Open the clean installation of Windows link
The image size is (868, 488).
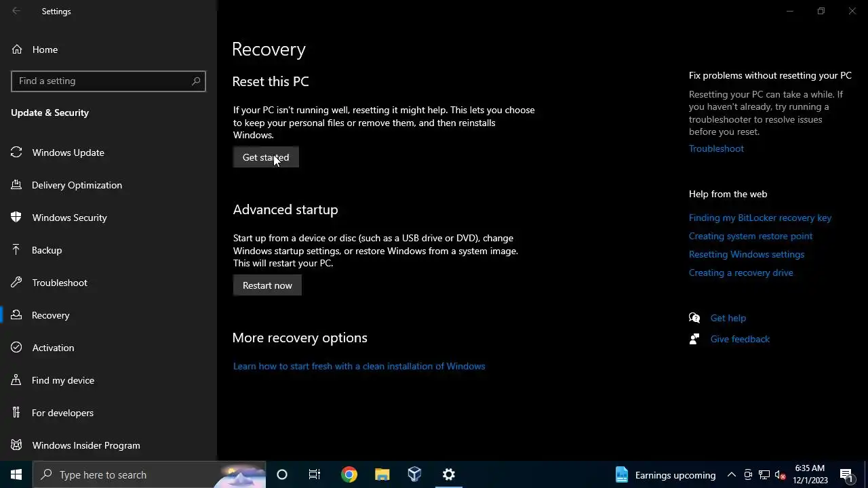point(359,366)
